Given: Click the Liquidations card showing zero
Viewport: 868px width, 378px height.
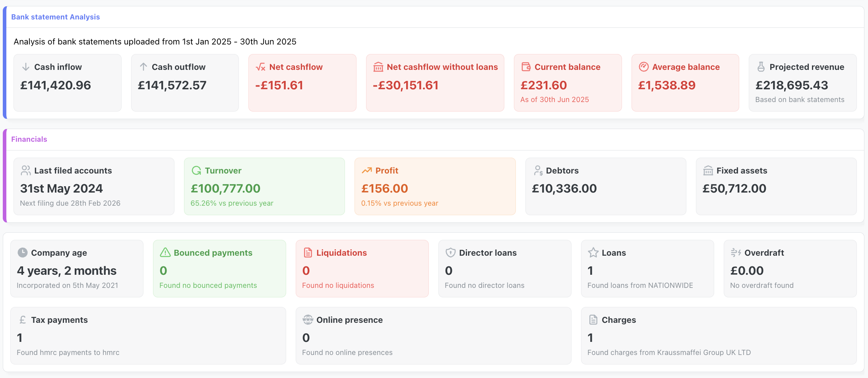Looking at the screenshot, I should pyautogui.click(x=362, y=268).
